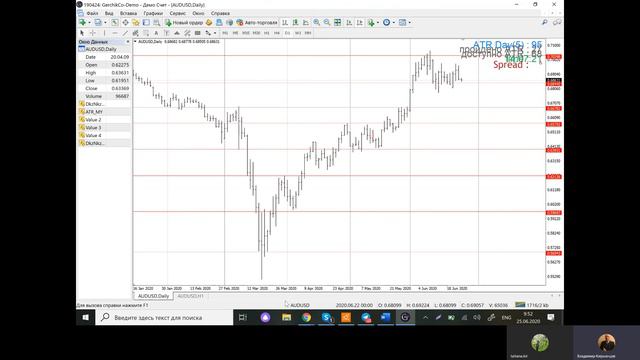The width and height of the screenshot is (640, 360).
Task: Toggle the Navigator panel icon
Action: point(136,22)
